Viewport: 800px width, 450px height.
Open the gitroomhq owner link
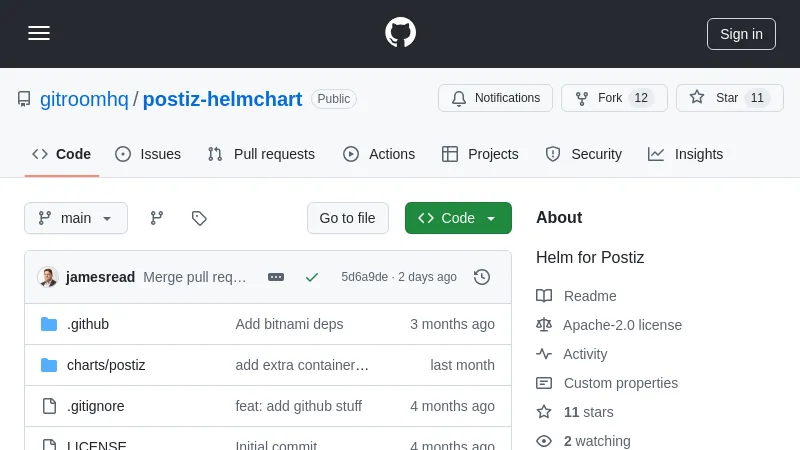pyautogui.click(x=84, y=99)
